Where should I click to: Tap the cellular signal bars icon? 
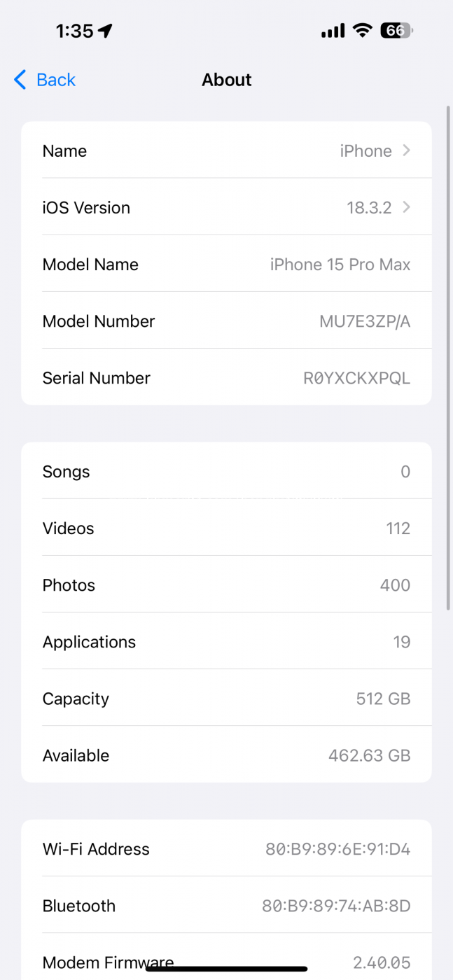coord(333,30)
